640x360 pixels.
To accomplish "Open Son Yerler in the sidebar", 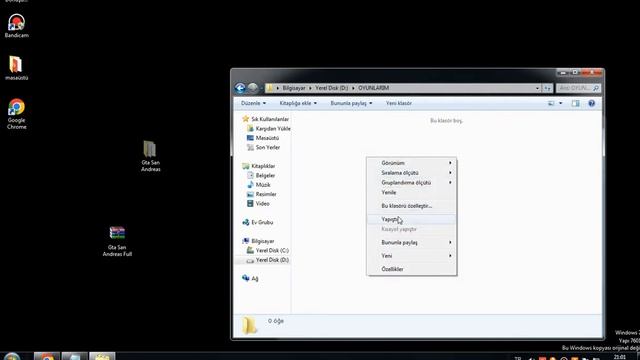I will 263,147.
